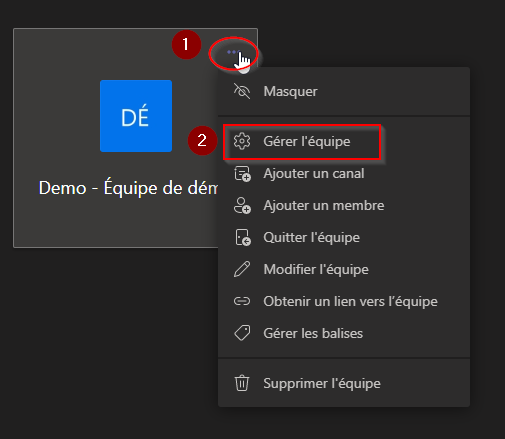
Task: Select Obtenir un lien vers l'équipe
Action: (x=344, y=301)
